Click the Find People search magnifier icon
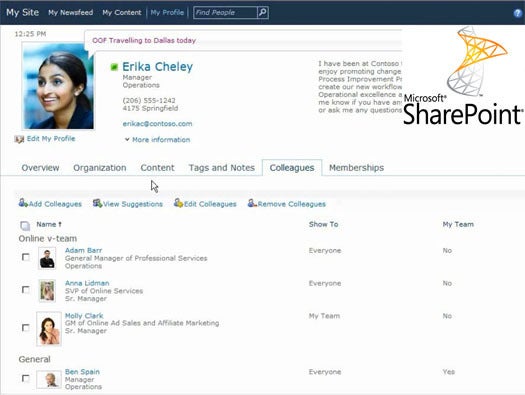 [263, 13]
